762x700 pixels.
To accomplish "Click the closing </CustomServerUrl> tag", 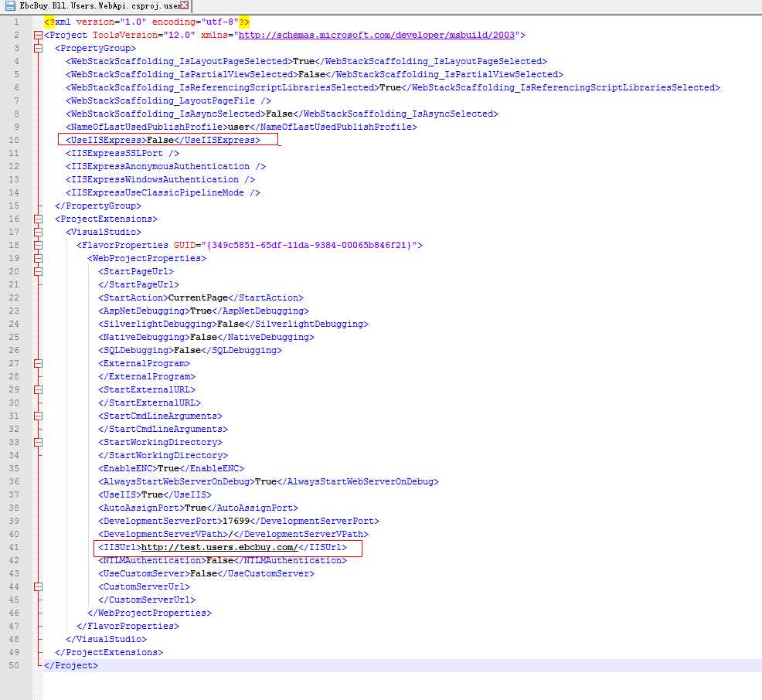I will click(x=147, y=600).
